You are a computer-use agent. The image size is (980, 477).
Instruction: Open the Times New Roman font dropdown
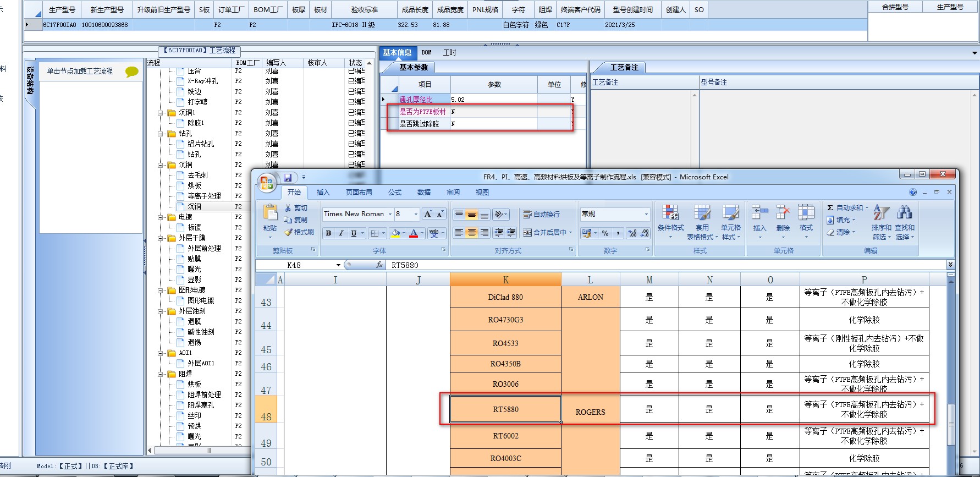[x=390, y=214]
